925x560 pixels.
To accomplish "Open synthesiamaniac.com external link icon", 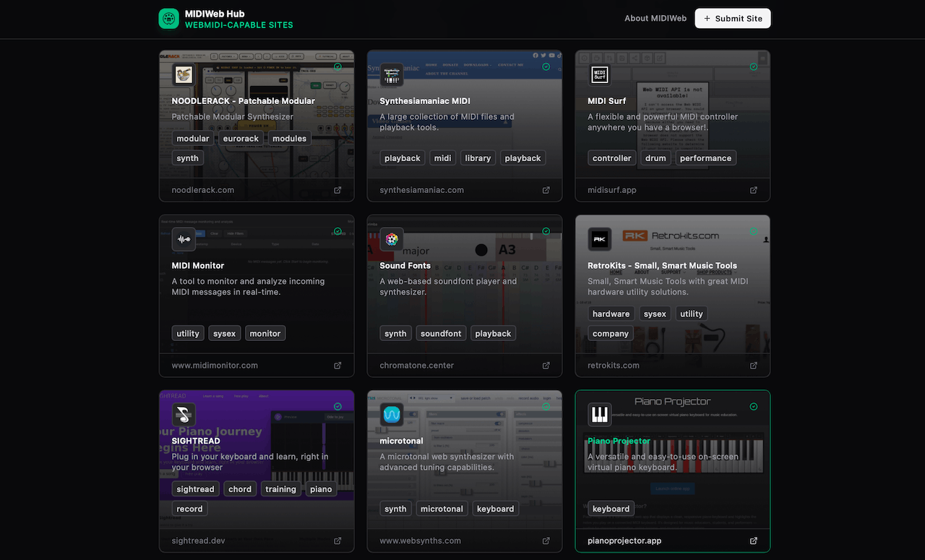I will click(x=546, y=190).
